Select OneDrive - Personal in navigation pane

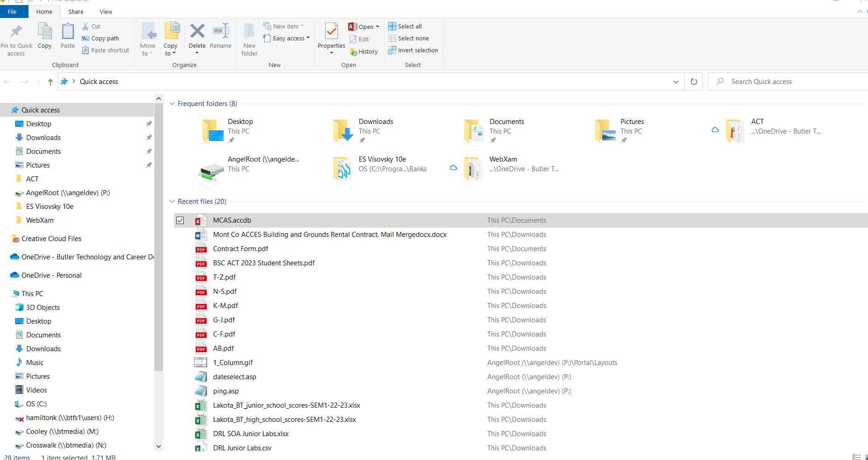(x=51, y=275)
